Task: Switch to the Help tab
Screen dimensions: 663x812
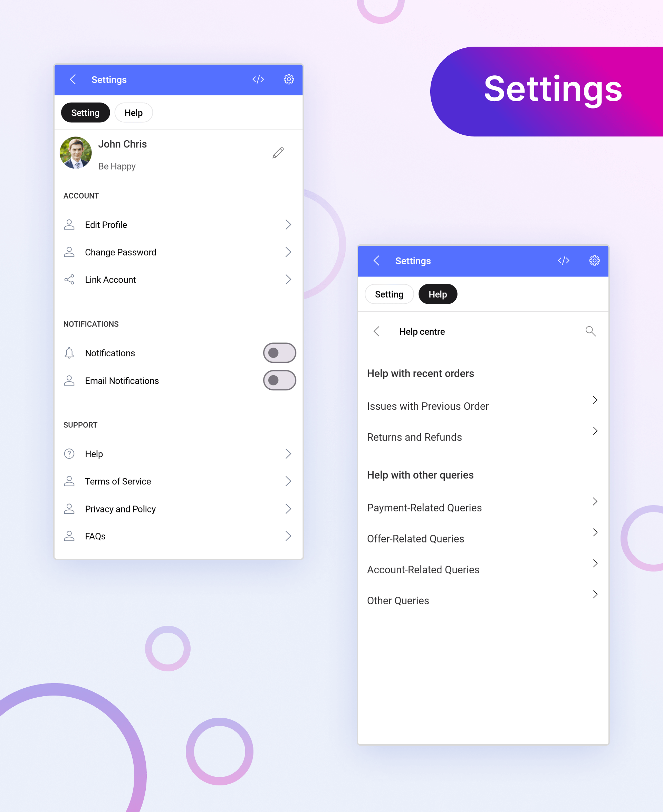Action: coord(133,113)
